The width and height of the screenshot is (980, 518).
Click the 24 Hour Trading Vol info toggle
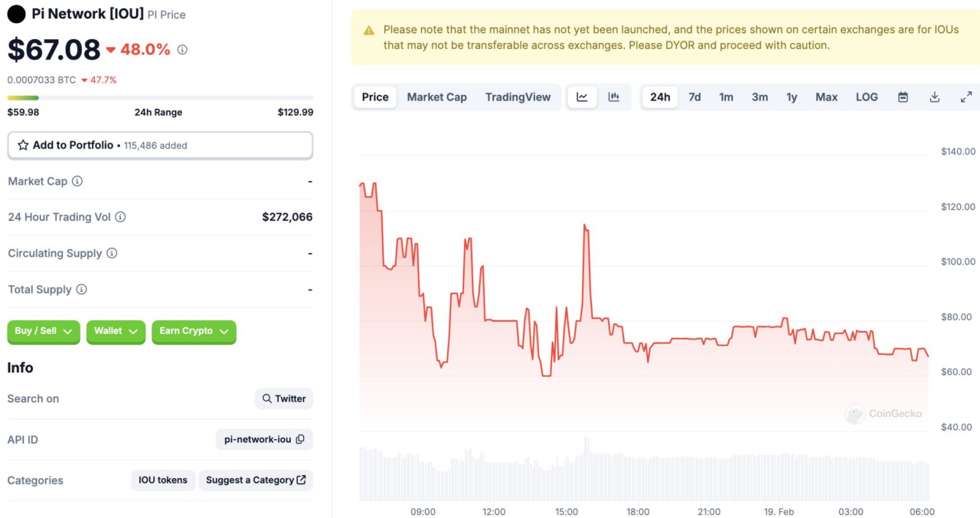(120, 217)
